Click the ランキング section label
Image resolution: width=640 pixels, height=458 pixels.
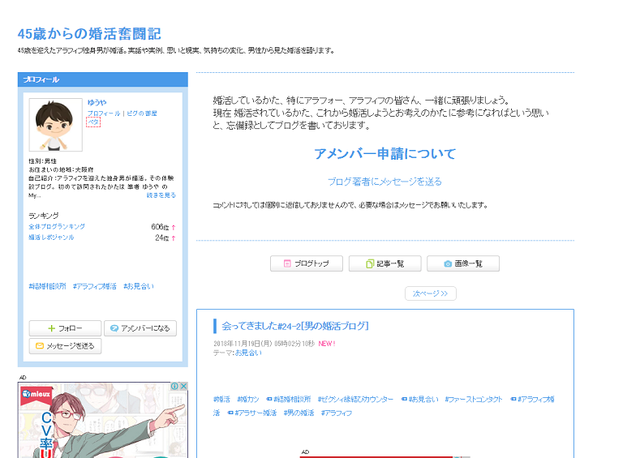[44, 215]
